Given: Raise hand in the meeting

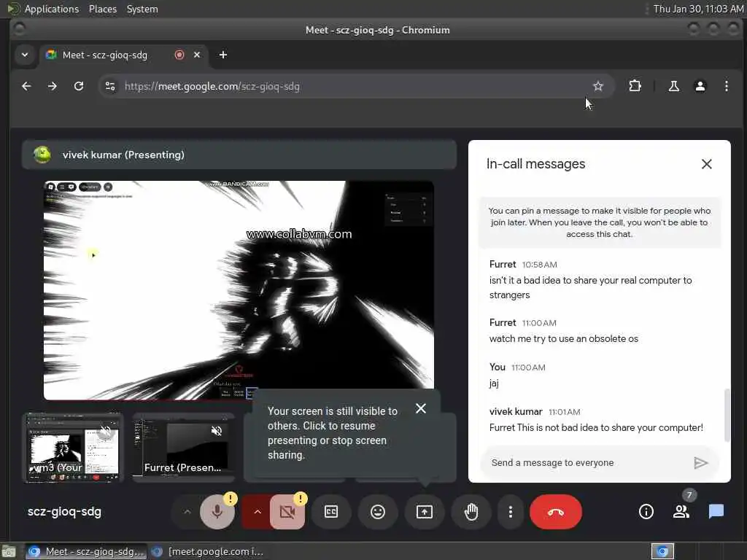Looking at the screenshot, I should click(x=471, y=512).
